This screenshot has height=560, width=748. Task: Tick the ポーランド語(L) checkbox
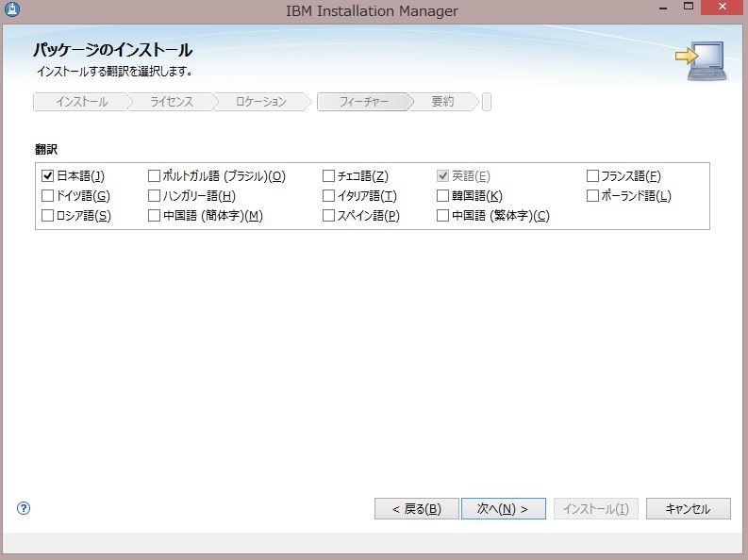pos(592,196)
